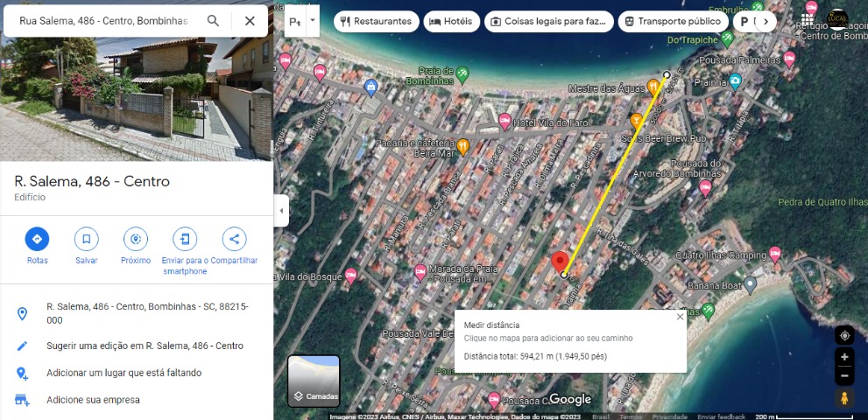This screenshot has width=868, height=420.
Task: Toggle map layers via Camadas
Action: pyautogui.click(x=314, y=381)
